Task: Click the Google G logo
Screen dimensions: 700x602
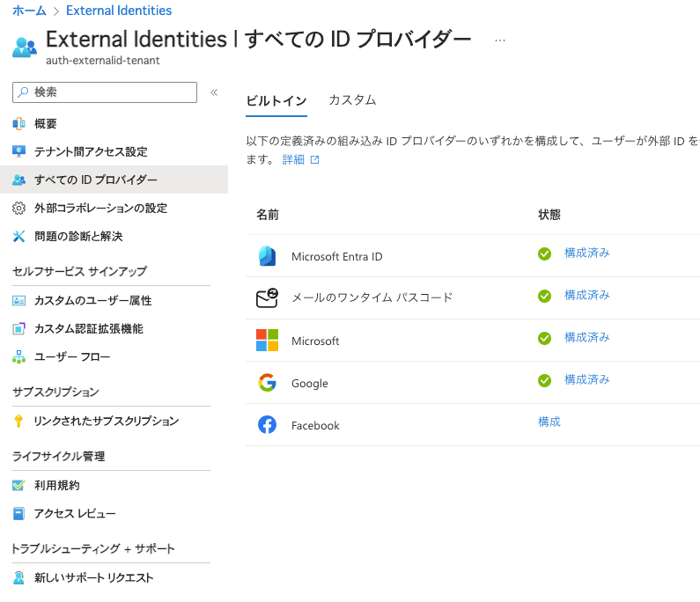Action: coord(267,383)
